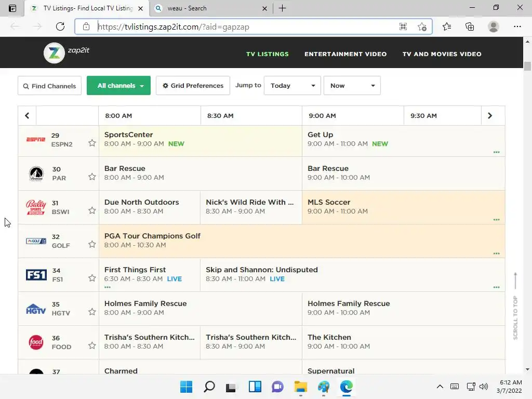Viewport: 532px width, 399px height.
Task: Close the weau - Search tab
Action: click(264, 8)
